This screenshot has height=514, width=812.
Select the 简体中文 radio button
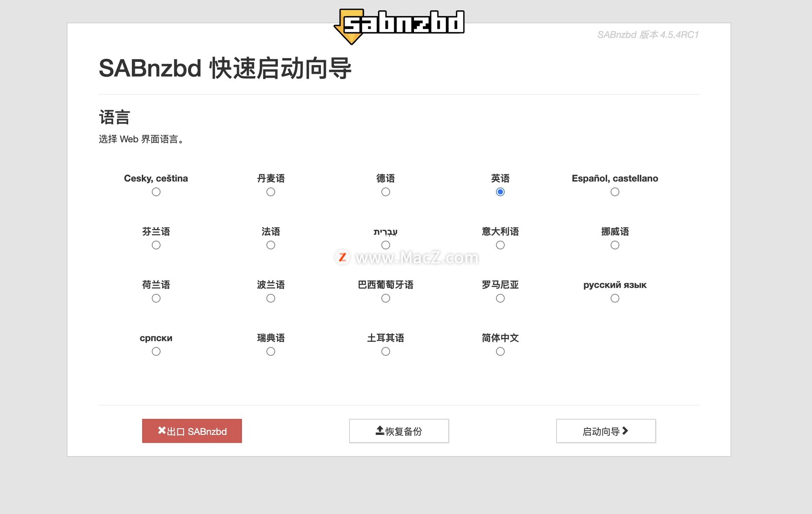pos(500,352)
